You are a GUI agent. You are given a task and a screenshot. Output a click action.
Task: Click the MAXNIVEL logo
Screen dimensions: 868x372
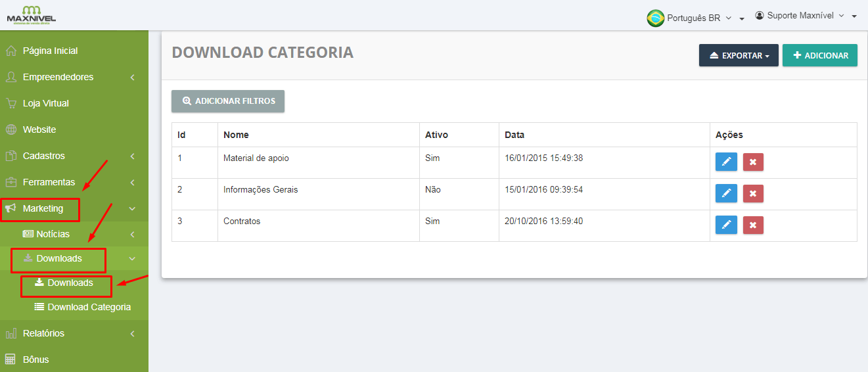click(31, 14)
